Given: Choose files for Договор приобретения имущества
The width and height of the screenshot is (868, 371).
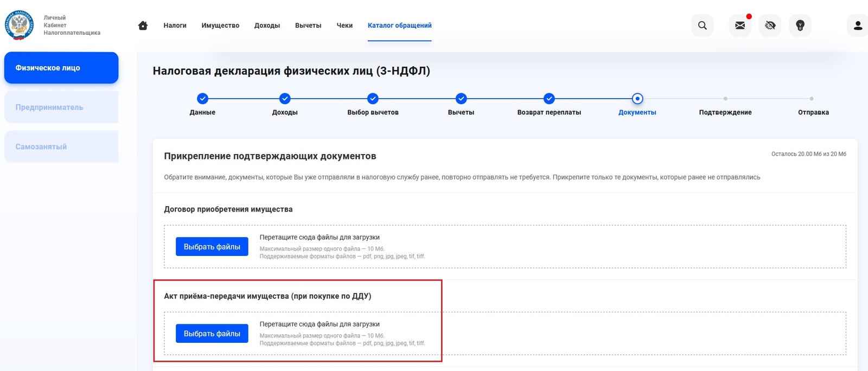Looking at the screenshot, I should (x=212, y=247).
